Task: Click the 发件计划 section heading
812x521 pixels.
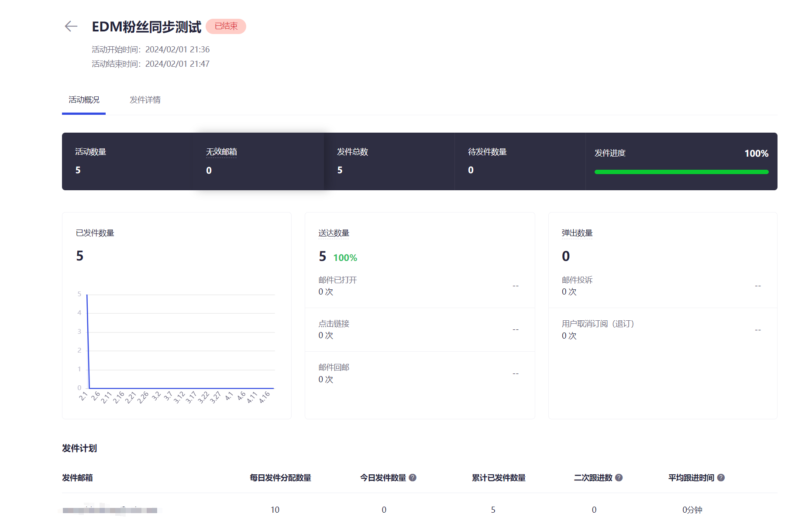Action: pos(79,449)
